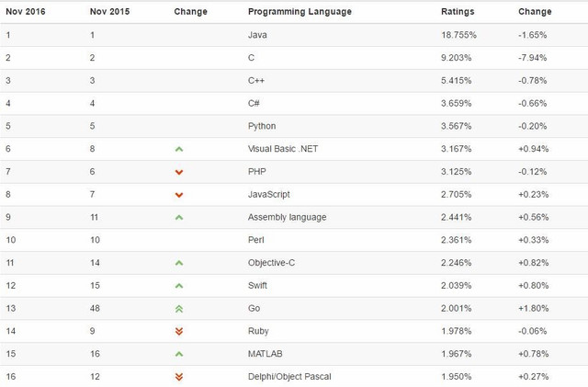Image resolution: width=588 pixels, height=387 pixels.
Task: Click the green up arrow beside Visual Basic .NET
Action: [x=179, y=149]
